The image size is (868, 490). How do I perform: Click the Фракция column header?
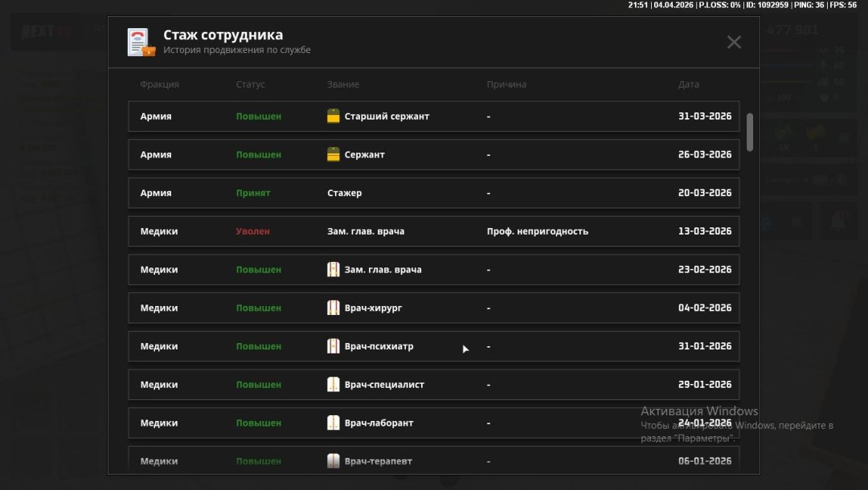coord(159,84)
